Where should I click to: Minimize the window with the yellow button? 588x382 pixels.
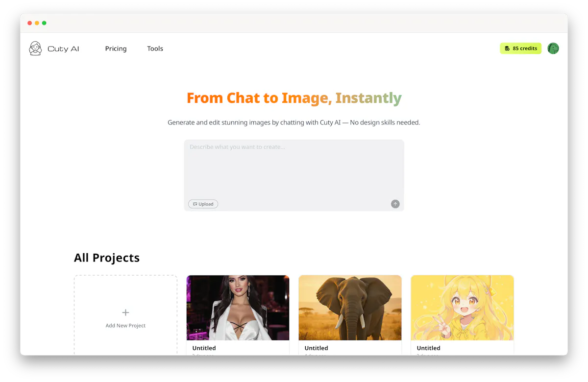click(37, 23)
